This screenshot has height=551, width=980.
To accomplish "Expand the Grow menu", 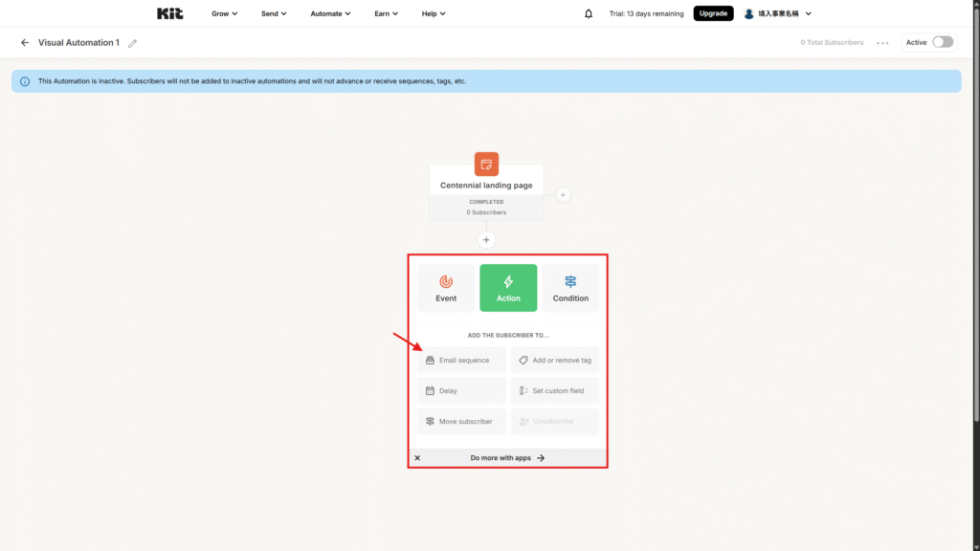I will [x=224, y=13].
